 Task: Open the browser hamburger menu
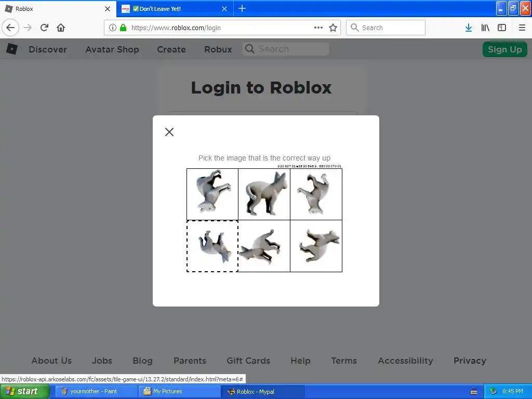pos(522,28)
